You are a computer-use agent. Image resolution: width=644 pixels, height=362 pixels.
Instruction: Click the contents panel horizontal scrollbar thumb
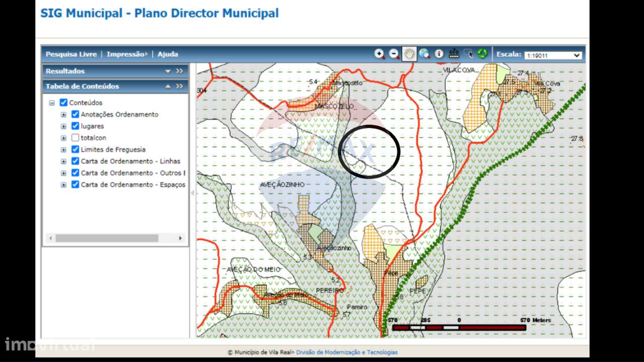107,238
